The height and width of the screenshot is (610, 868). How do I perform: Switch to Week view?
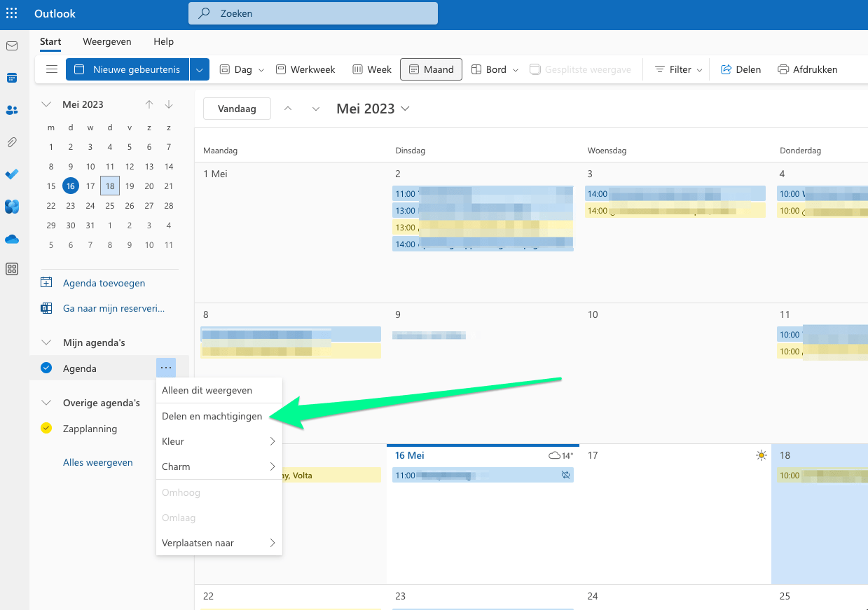[372, 69]
